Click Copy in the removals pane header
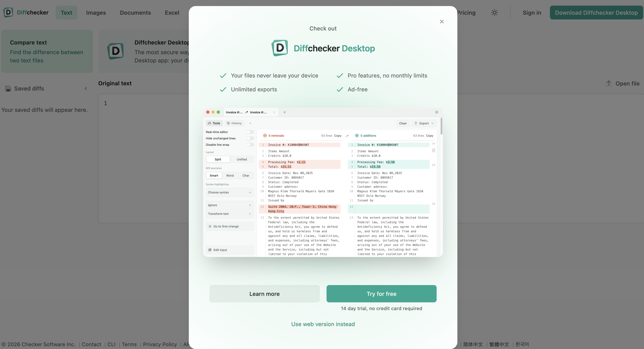The height and width of the screenshot is (349, 644). click(x=338, y=136)
